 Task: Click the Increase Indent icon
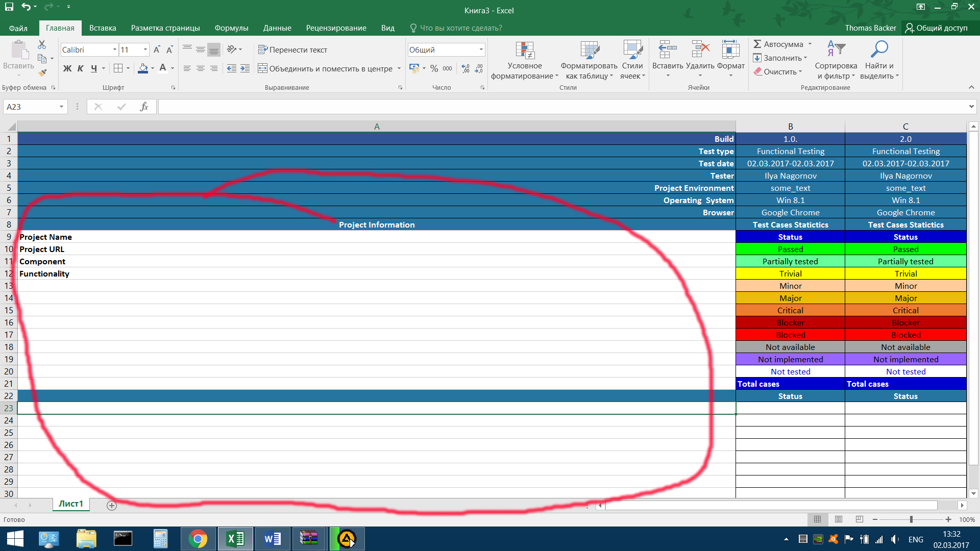point(245,68)
